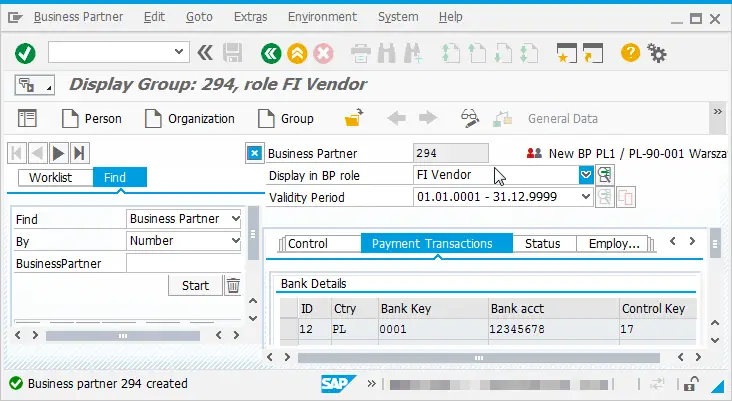Open the Edit menu
732x401 pixels.
point(154,17)
